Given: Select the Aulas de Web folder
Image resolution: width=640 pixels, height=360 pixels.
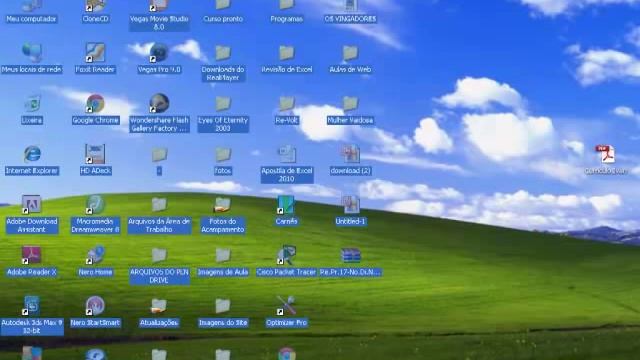Looking at the screenshot, I should 350,53.
